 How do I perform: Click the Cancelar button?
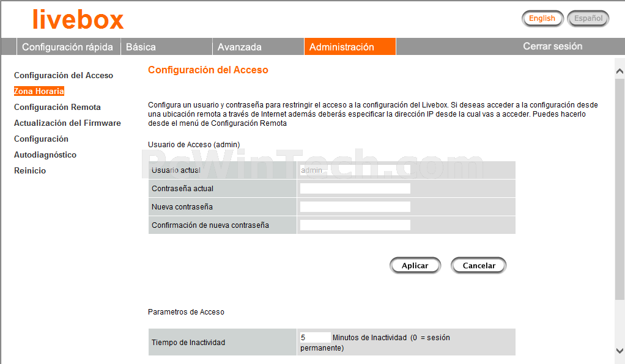479,266
